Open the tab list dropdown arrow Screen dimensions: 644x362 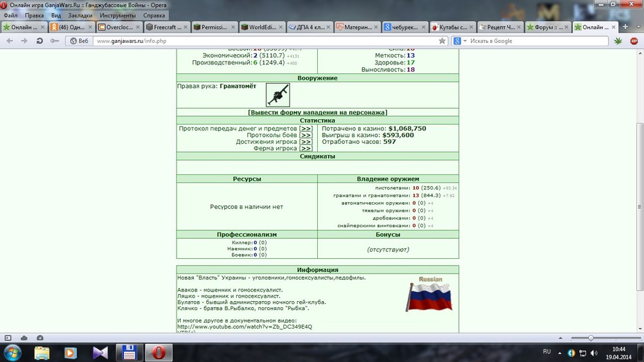[x=638, y=27]
